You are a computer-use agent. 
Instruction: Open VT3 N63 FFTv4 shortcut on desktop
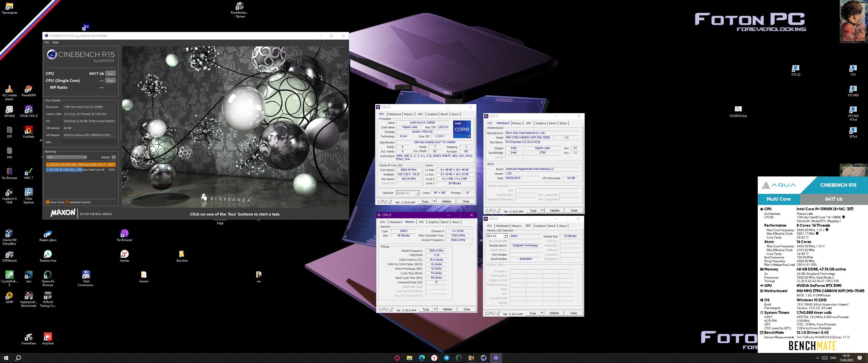[x=853, y=113]
